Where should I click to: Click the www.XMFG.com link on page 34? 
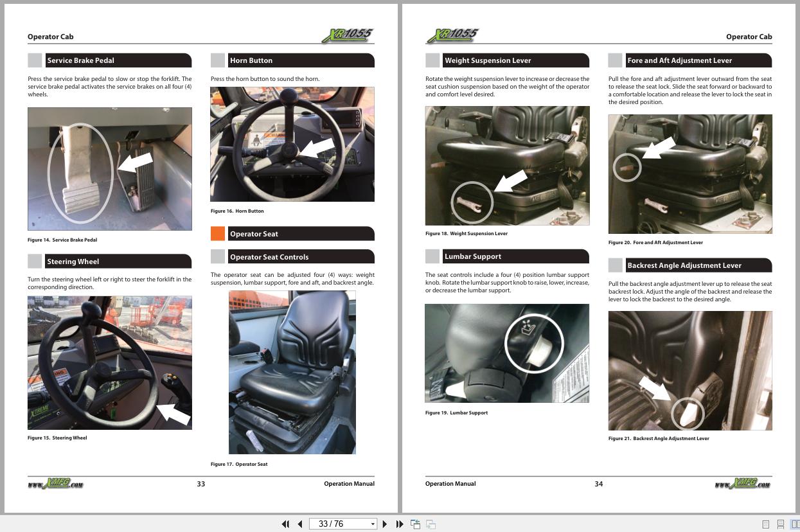(743, 484)
